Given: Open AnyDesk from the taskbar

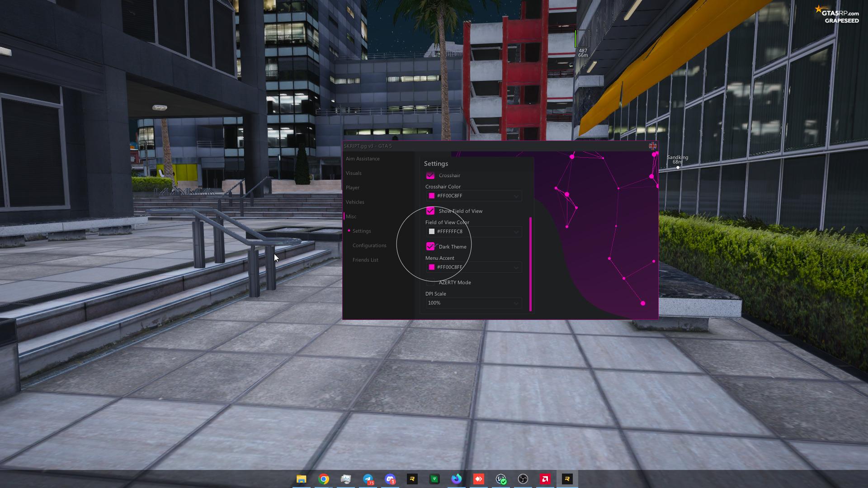Looking at the screenshot, I should pos(479,479).
